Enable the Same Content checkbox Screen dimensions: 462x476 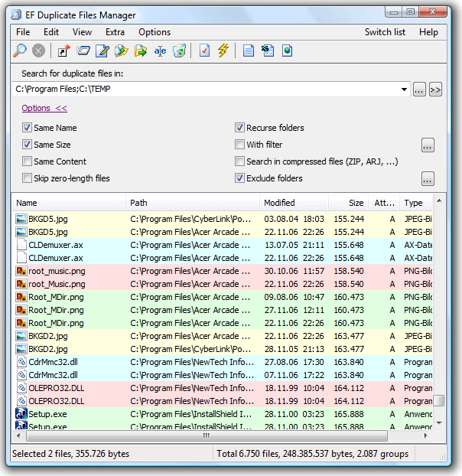(x=28, y=161)
